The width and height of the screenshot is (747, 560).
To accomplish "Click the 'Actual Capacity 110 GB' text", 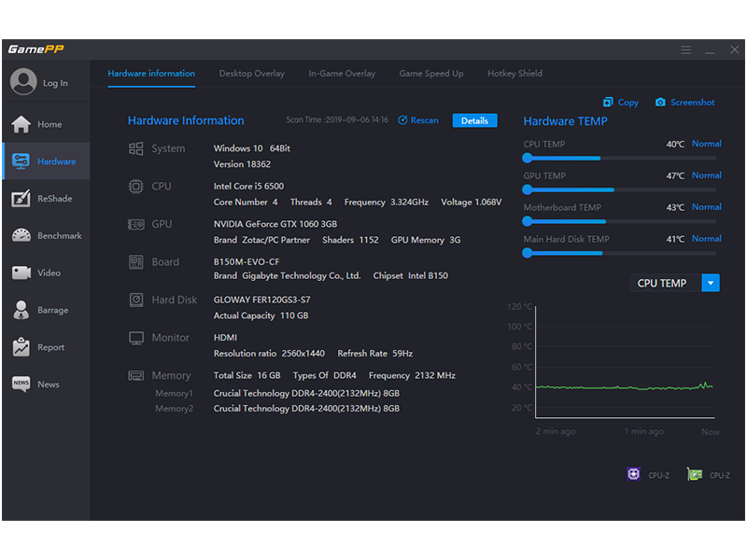I will 261,315.
